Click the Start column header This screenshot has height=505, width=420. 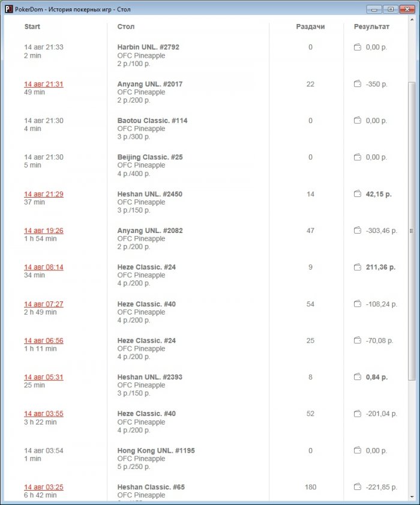(32, 26)
